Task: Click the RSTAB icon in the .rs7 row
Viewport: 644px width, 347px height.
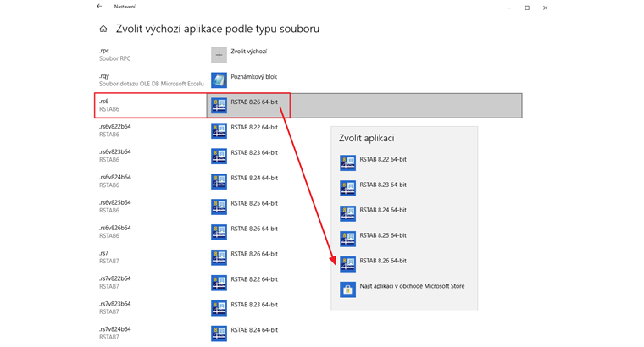Action: pos(219,257)
